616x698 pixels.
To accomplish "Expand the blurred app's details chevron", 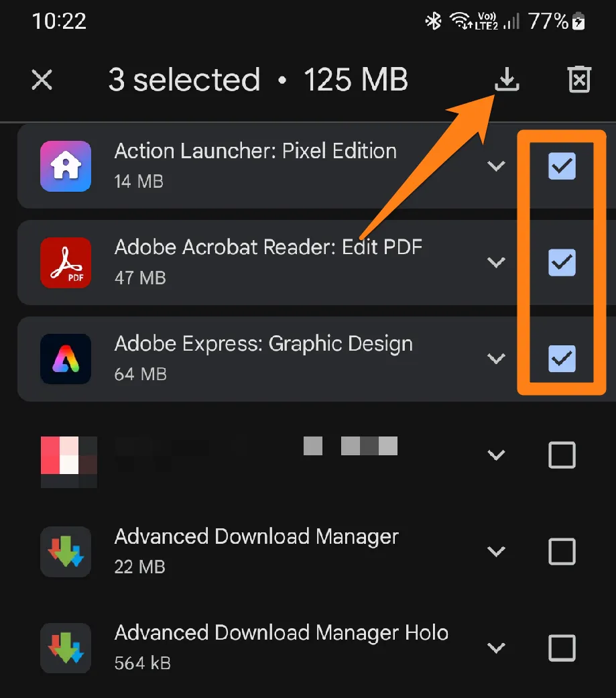I will tap(496, 455).
